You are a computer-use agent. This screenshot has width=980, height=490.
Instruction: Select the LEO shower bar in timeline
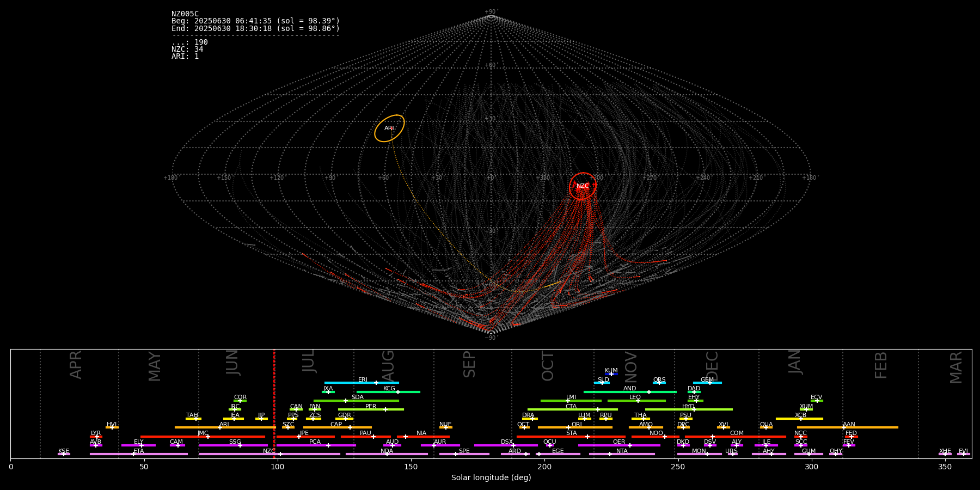pyautogui.click(x=636, y=401)
